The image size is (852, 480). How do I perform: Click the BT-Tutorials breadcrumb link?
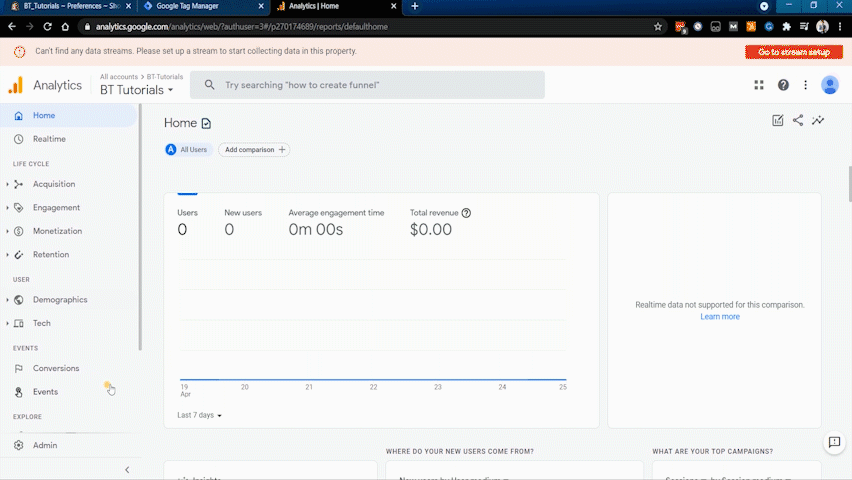tap(165, 77)
